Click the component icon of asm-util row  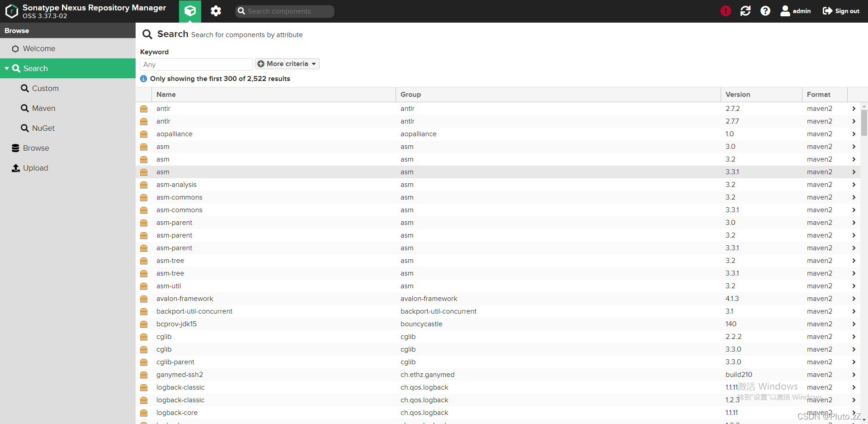coord(144,286)
